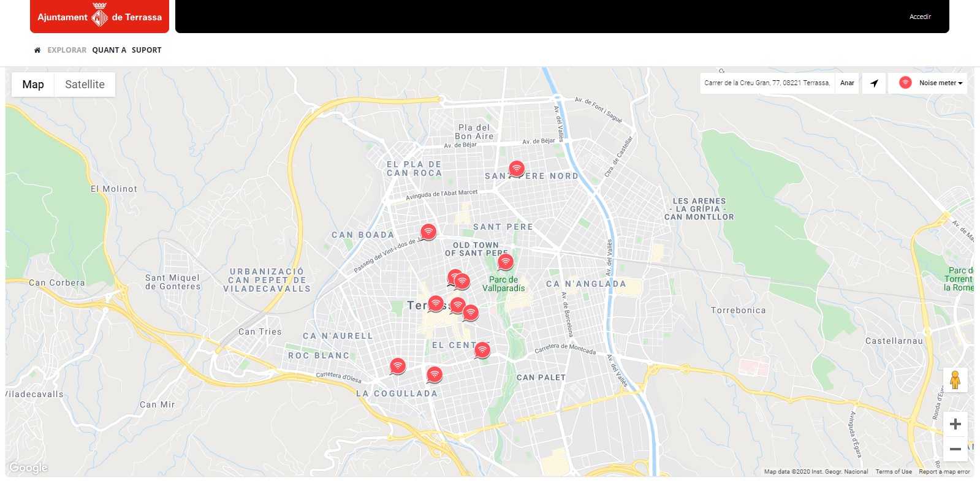Select noise sensor marker by Parc de Vallparadís
980x481 pixels.
[x=505, y=262]
